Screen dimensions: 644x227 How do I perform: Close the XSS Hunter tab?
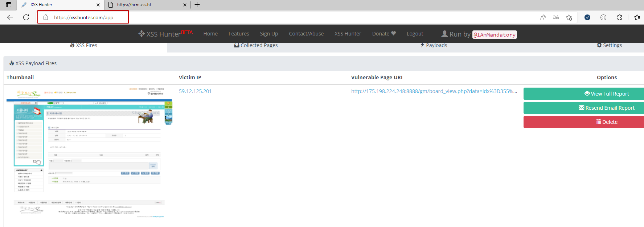click(98, 5)
